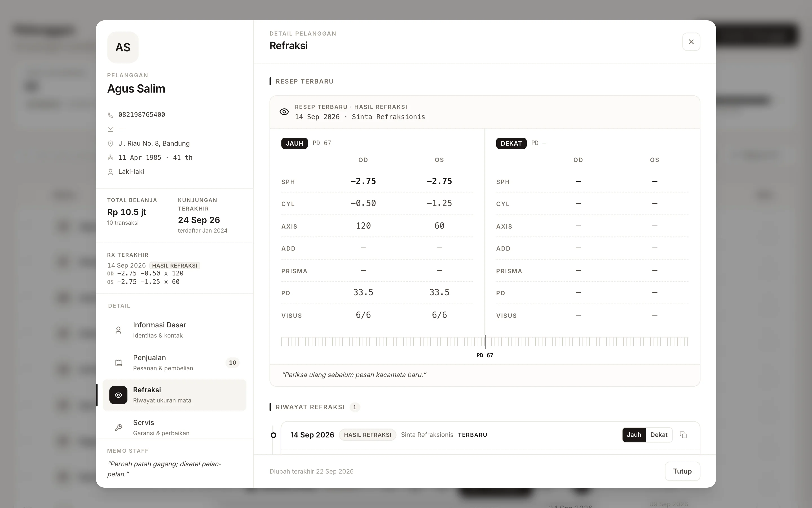Screen dimensions: 812x508
Task: Click the JAUH badge in prescription card
Action: (294, 143)
